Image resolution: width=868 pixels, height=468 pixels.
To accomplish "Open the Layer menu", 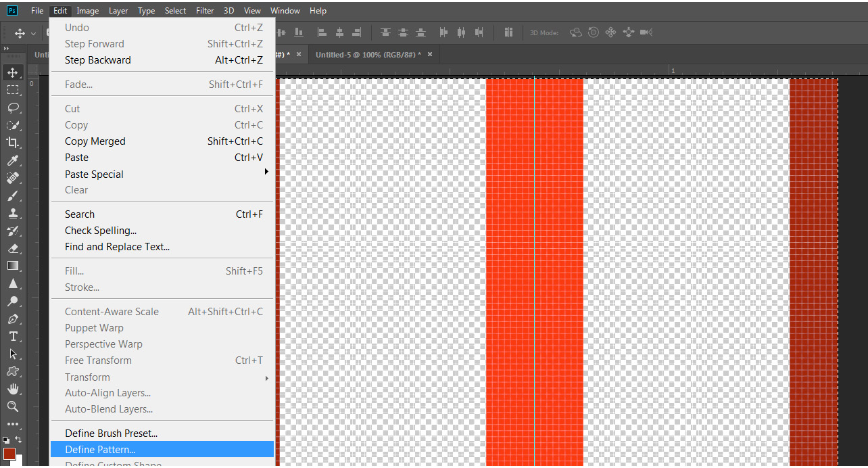I will tap(118, 11).
